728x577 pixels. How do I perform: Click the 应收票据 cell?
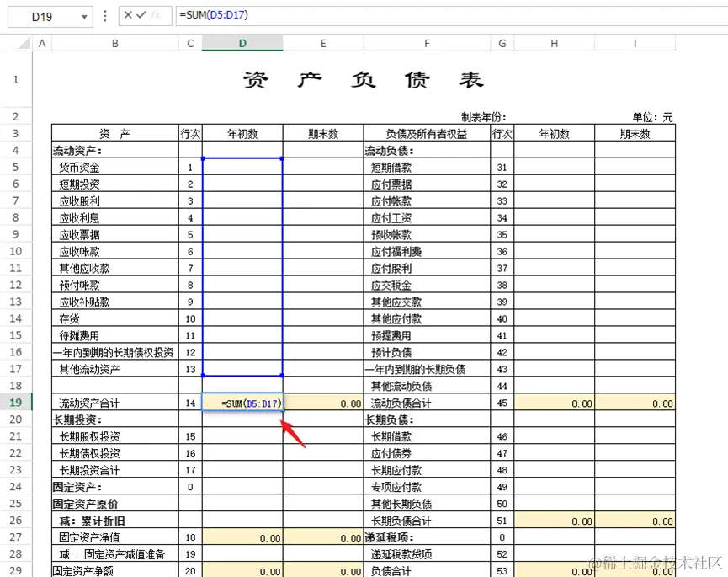point(115,234)
